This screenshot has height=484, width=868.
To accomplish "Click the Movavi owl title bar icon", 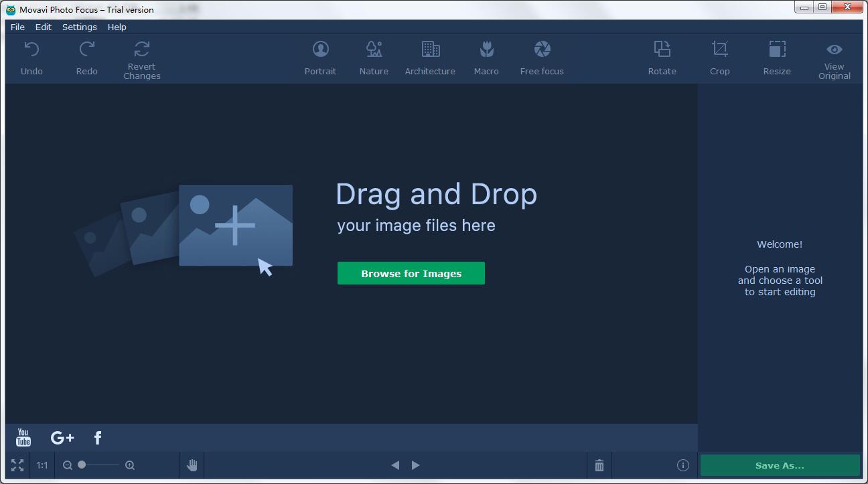I will pyautogui.click(x=11, y=9).
